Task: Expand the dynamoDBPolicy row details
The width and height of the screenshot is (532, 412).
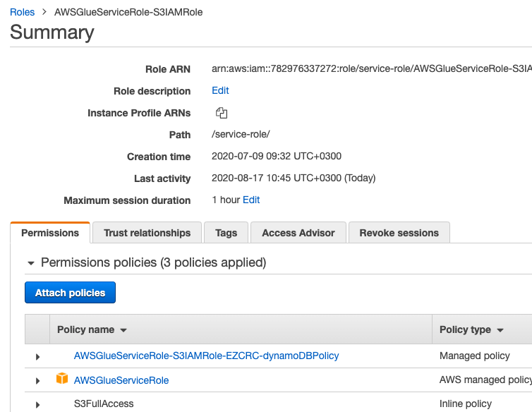Action: pos(37,357)
